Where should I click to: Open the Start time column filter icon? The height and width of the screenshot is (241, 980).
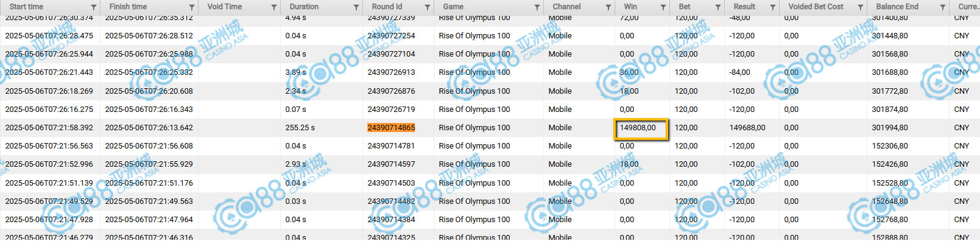(x=94, y=7)
